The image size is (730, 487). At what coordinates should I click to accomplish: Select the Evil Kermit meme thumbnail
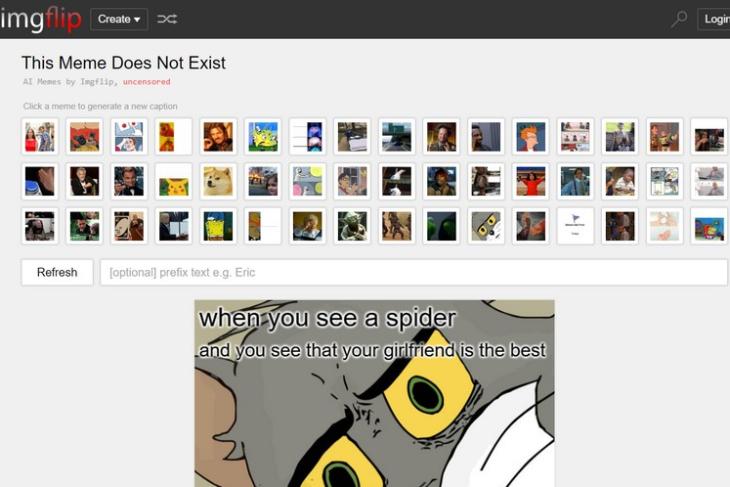(441, 226)
